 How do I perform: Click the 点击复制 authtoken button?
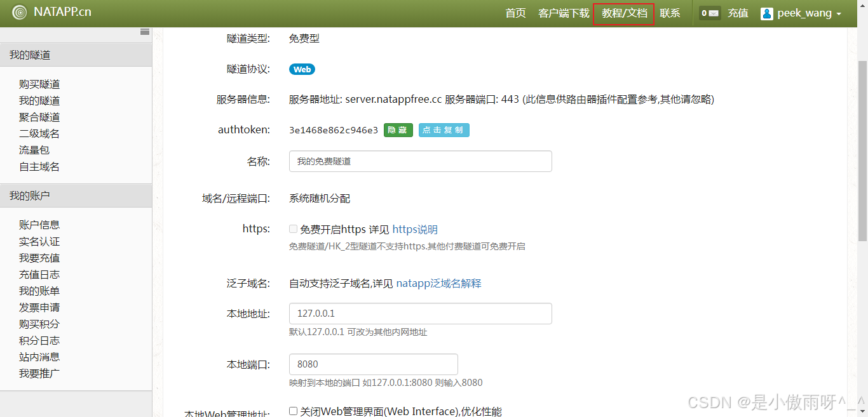coord(444,130)
